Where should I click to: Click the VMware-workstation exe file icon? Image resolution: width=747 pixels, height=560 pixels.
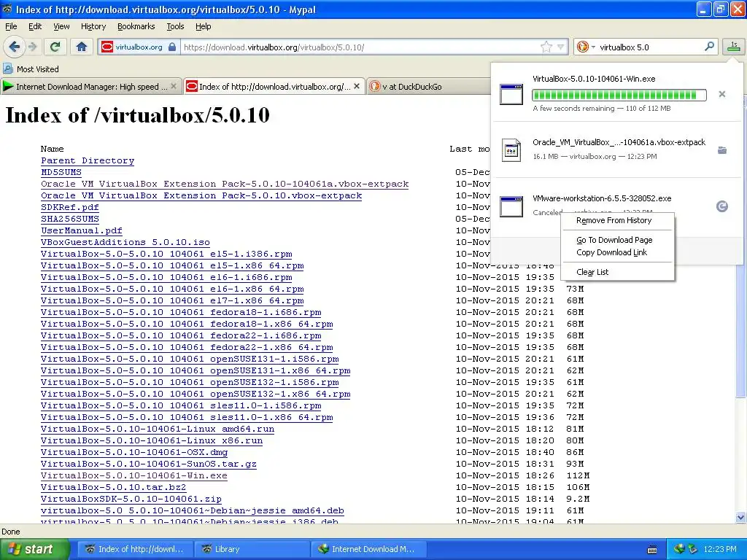pyautogui.click(x=511, y=206)
